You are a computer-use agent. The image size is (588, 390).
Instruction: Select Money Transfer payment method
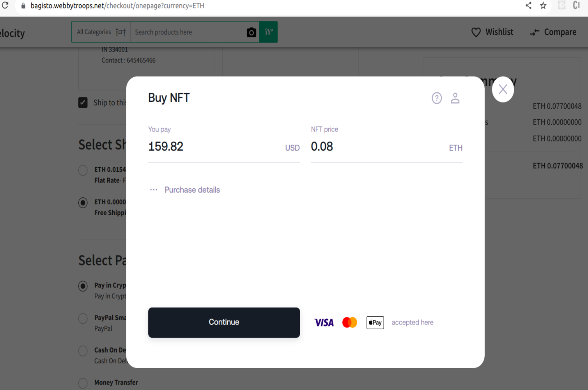click(x=83, y=383)
